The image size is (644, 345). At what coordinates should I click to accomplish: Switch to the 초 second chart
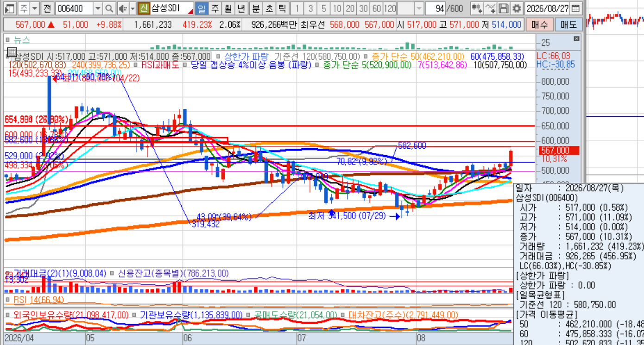[269, 8]
